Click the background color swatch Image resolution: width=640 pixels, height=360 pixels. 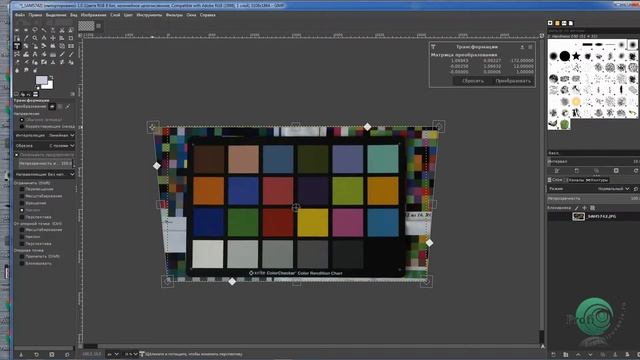(x=50, y=86)
